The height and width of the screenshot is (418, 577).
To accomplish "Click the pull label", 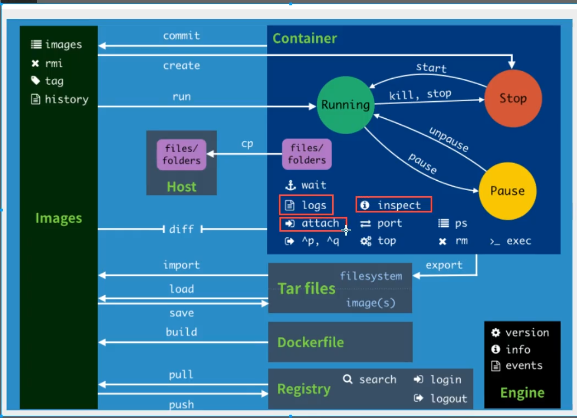I will click(181, 375).
